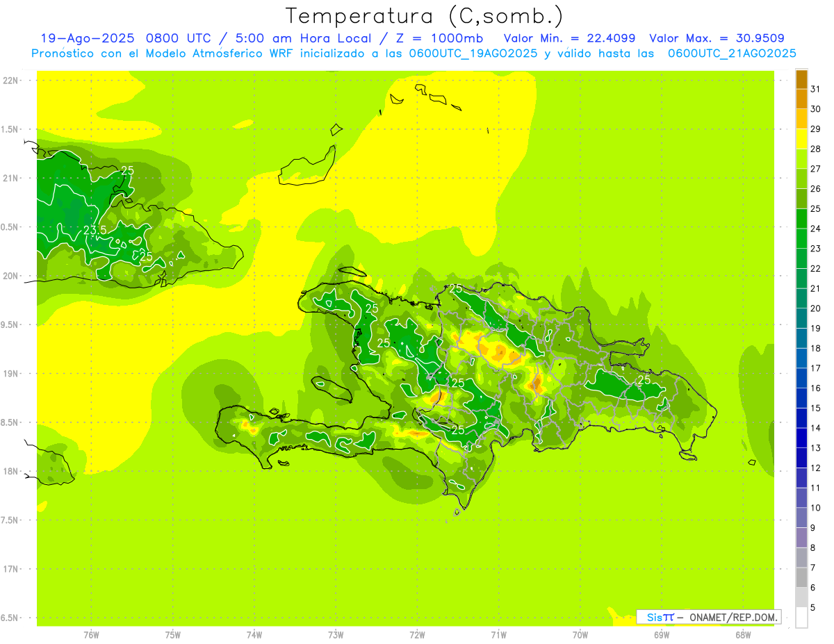Click the "76W" longitude axis label
Image resolution: width=834 pixels, height=644 pixels.
[x=91, y=635]
